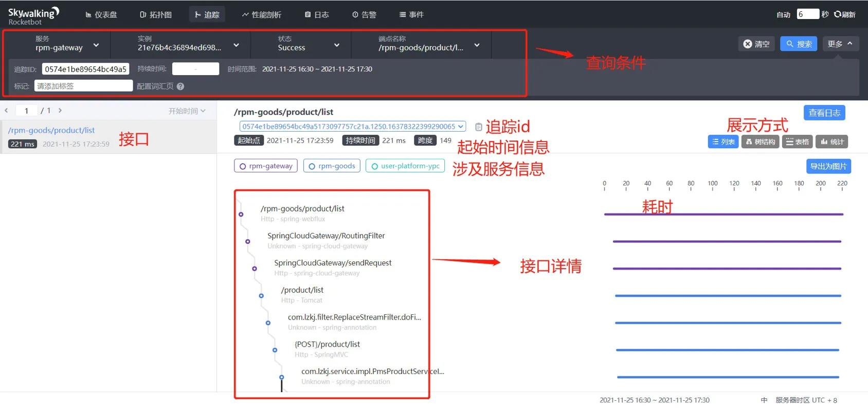Open the footer time range 2021-11-25 16:30 ~ 17:30

[655, 400]
